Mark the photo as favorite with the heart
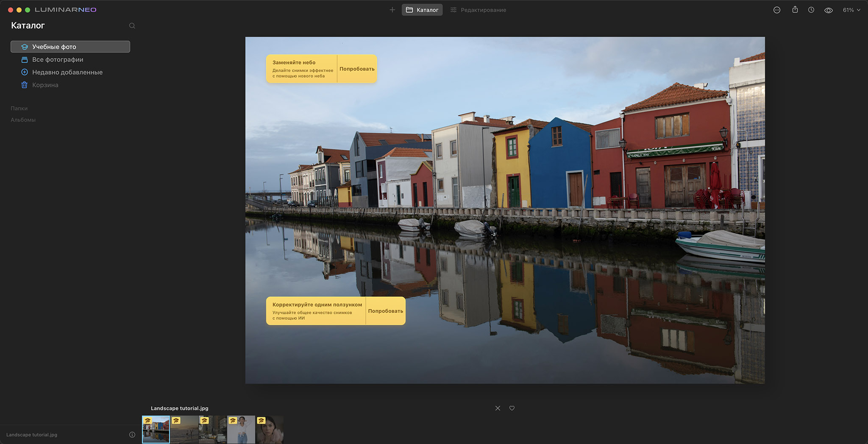The width and height of the screenshot is (868, 444). pos(512,408)
